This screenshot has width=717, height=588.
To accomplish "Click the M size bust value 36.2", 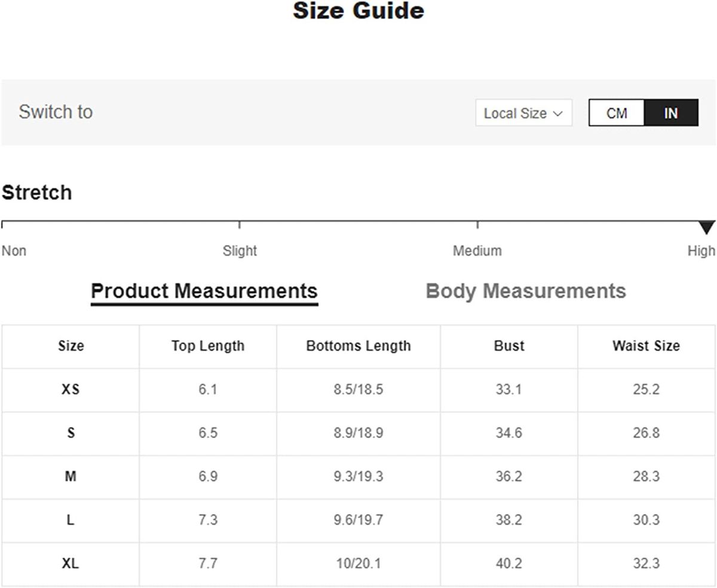I will [x=508, y=476].
